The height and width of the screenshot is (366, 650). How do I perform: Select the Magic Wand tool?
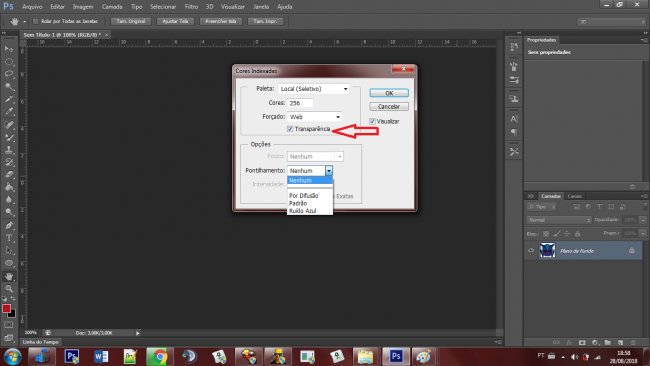[9, 87]
